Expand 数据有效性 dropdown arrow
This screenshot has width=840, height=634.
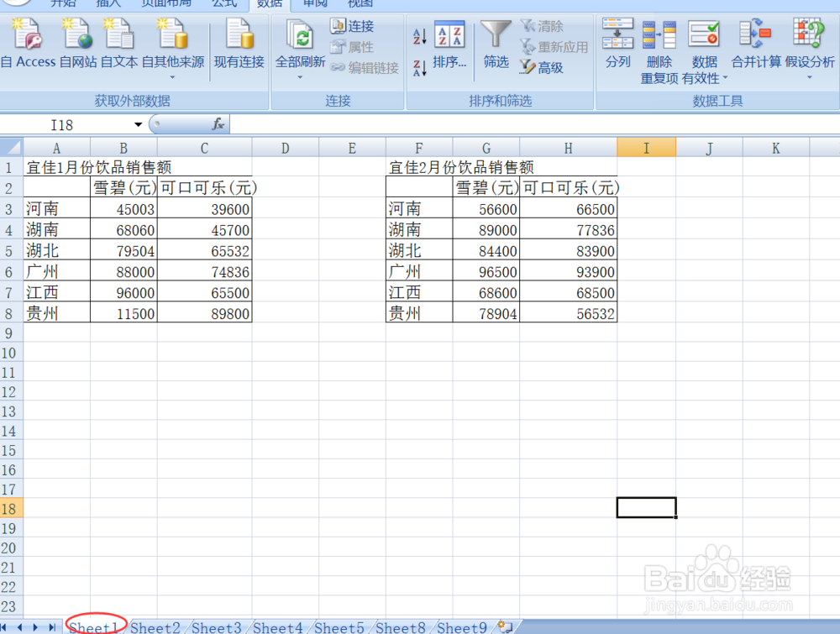click(x=726, y=77)
